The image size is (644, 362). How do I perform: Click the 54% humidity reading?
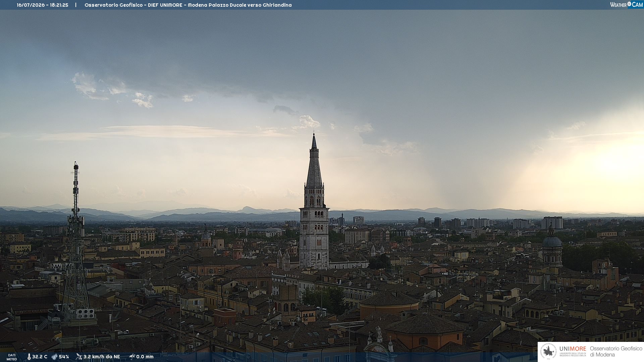tap(64, 357)
